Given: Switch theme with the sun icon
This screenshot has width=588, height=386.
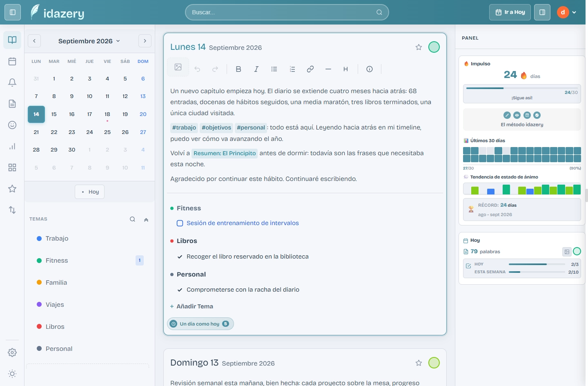Looking at the screenshot, I should pos(12,374).
